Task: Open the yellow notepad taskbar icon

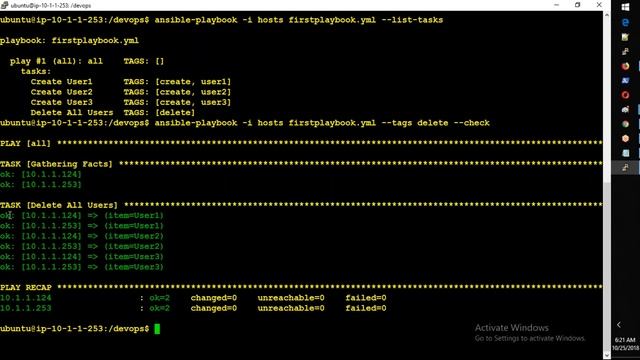Action: point(625,37)
